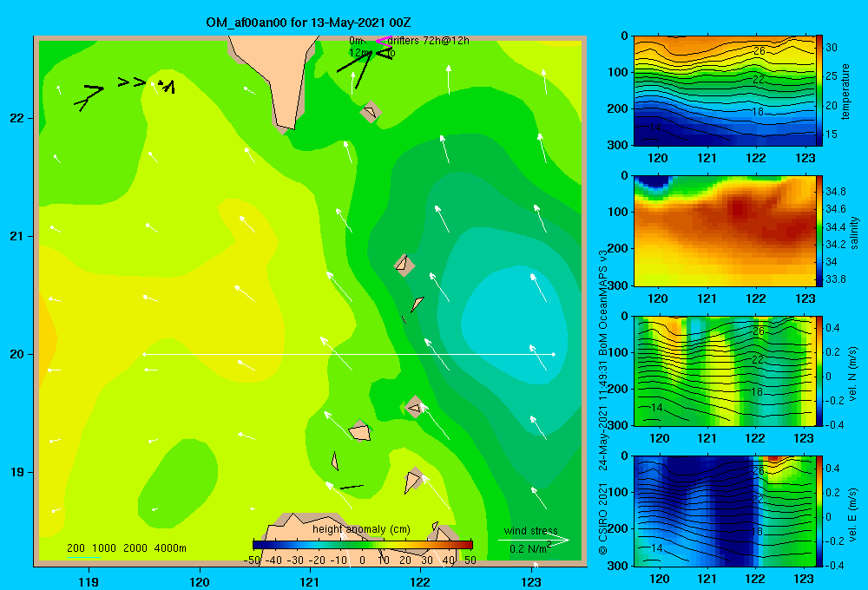This screenshot has height=590, width=868.
Task: Click latitude label '20' on main map
Action: [16, 354]
